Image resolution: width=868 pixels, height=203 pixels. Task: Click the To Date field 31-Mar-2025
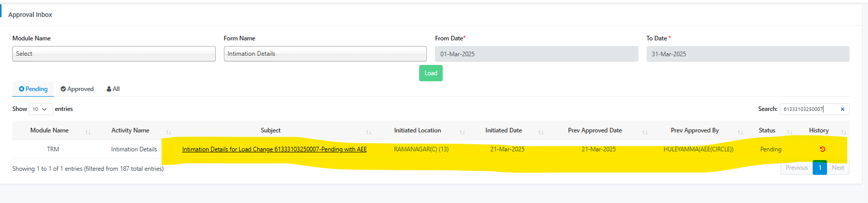point(748,54)
